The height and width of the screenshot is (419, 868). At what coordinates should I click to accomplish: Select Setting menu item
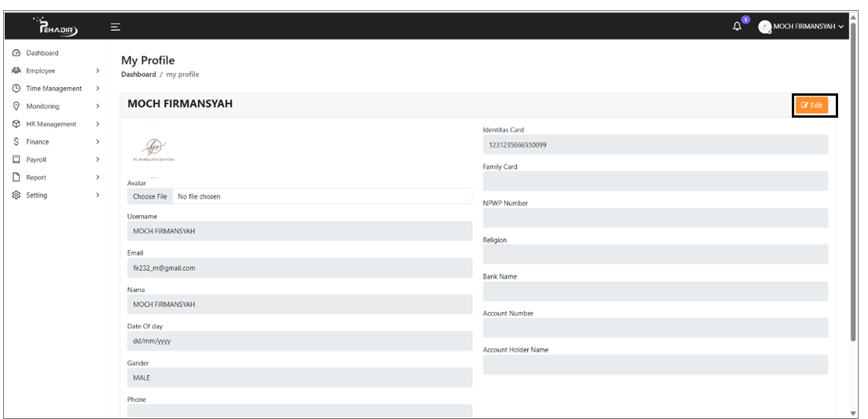pyautogui.click(x=37, y=195)
